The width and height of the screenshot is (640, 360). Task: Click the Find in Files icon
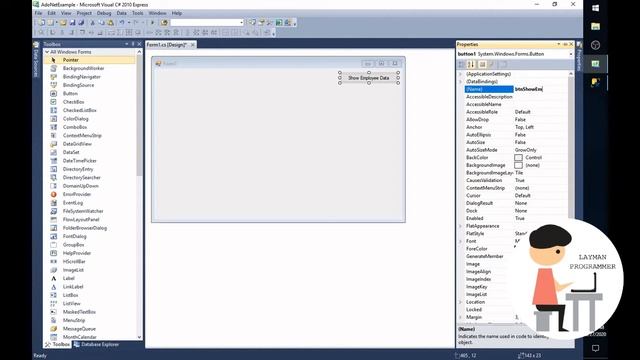(x=164, y=22)
